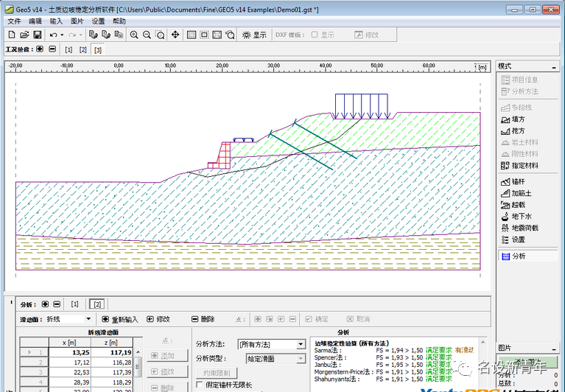Open the 文件 menu
The width and height of the screenshot is (565, 392).
pyautogui.click(x=15, y=21)
